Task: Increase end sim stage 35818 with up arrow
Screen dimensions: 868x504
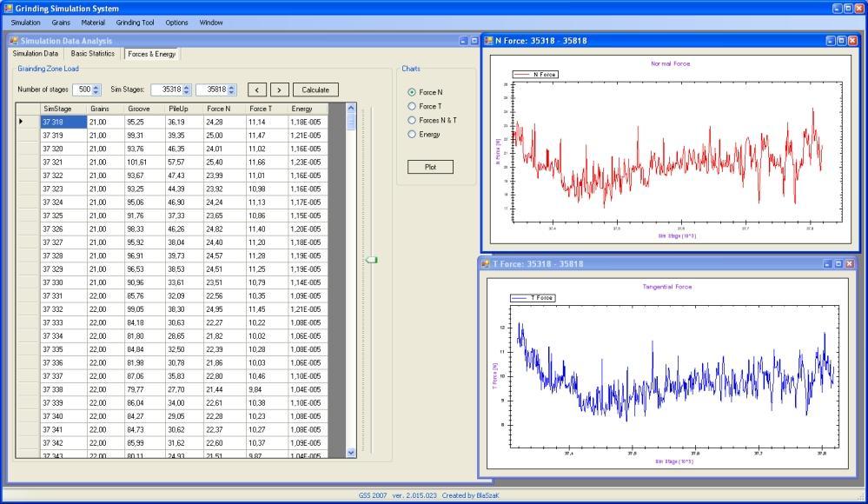Action: 232,87
